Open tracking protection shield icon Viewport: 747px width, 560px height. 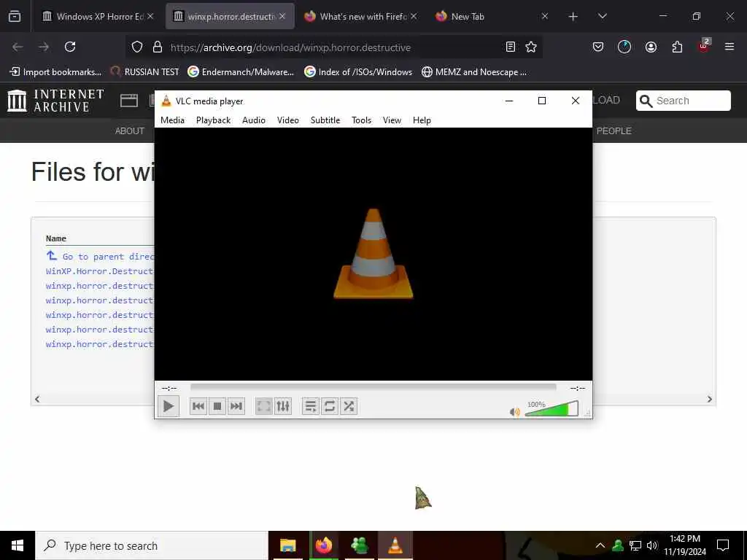pos(137,47)
